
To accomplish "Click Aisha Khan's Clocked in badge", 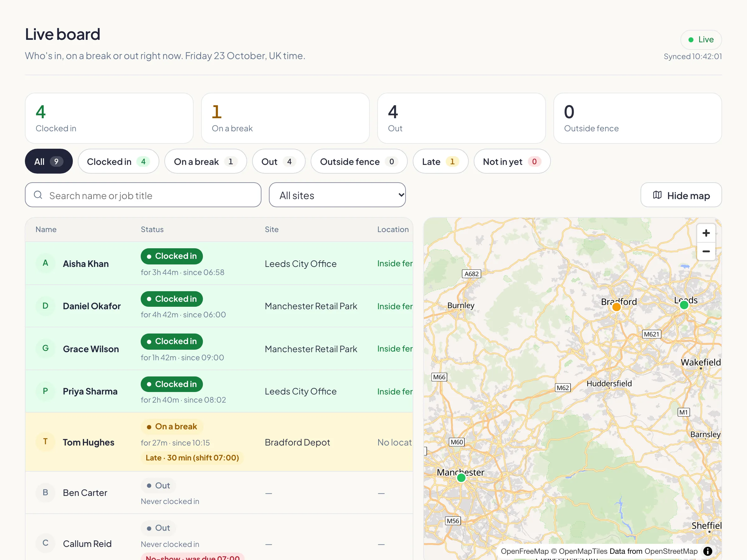I will click(x=171, y=256).
